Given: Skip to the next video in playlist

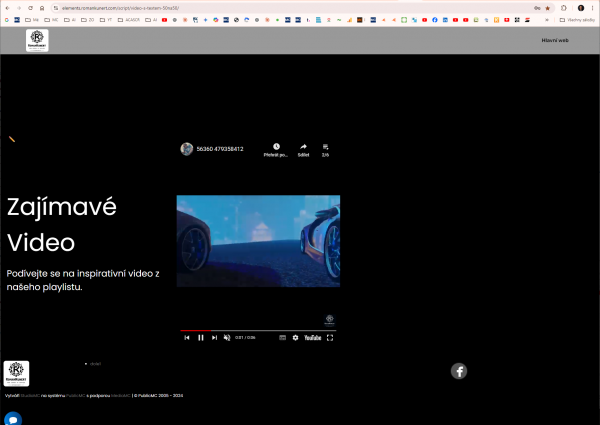Looking at the screenshot, I should [214, 338].
